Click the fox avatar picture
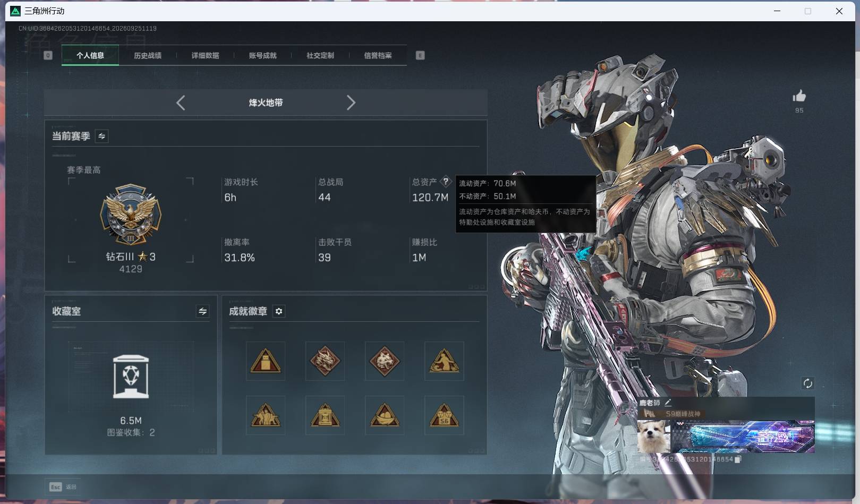Screen dimensions: 860x504 coord(654,437)
